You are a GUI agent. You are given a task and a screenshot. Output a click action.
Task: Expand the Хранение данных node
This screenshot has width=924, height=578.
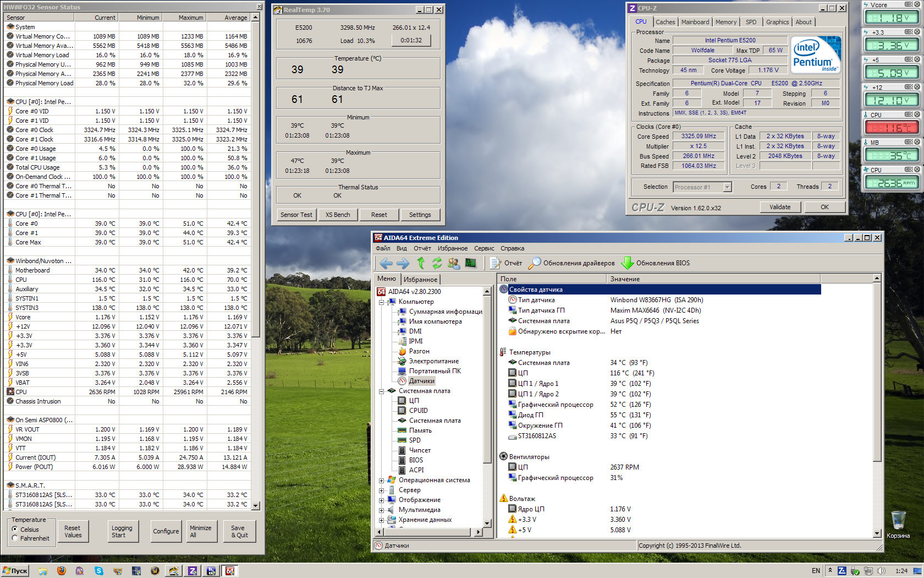pyautogui.click(x=381, y=520)
